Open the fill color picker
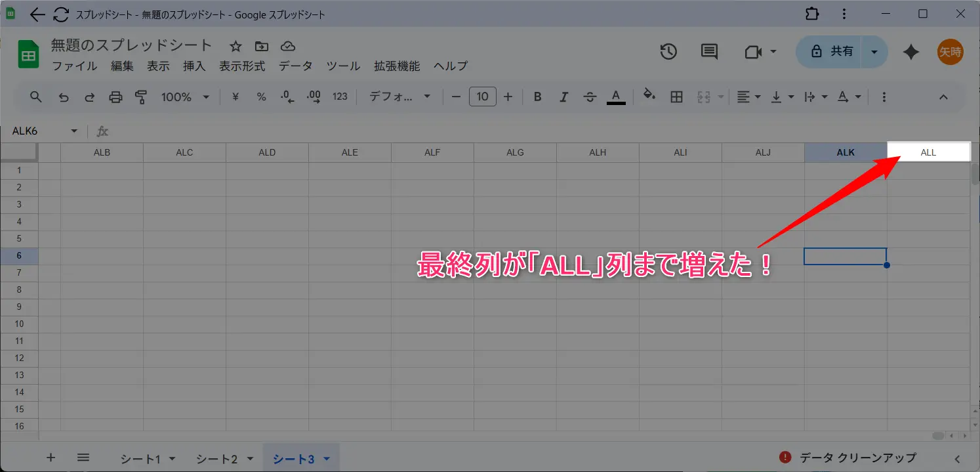980x472 pixels. 649,96
